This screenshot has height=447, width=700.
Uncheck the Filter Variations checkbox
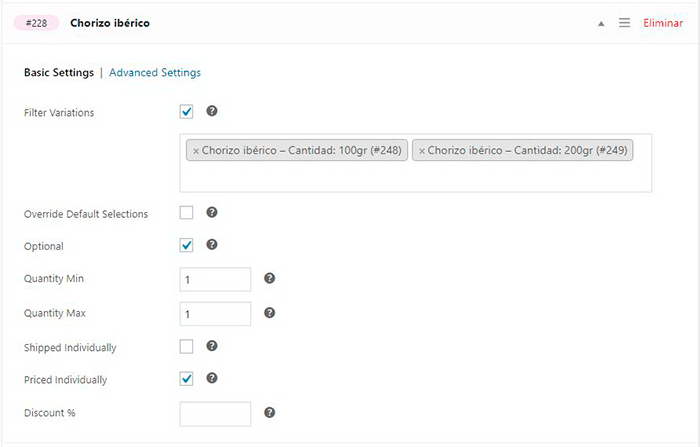tap(187, 112)
